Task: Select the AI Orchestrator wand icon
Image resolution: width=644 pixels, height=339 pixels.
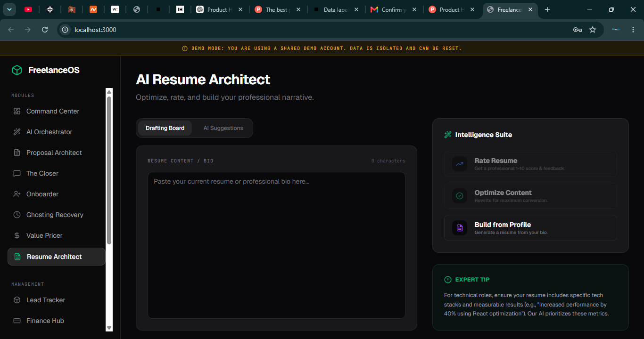Action: [17, 132]
